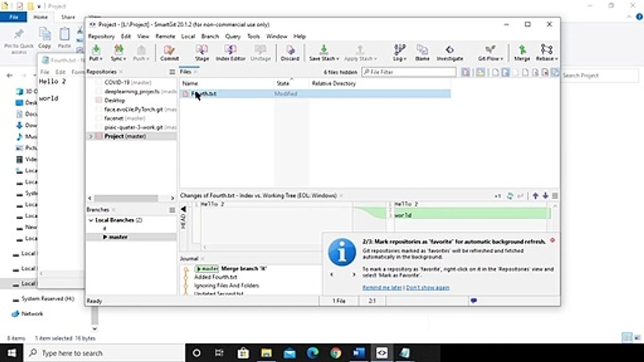Open the Branches panel options menu

[x=172, y=210]
